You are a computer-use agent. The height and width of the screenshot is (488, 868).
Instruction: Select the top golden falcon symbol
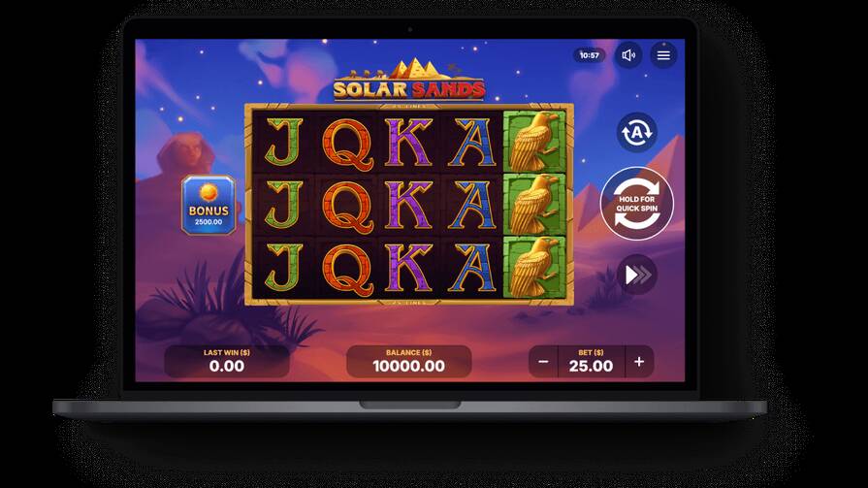coord(534,142)
